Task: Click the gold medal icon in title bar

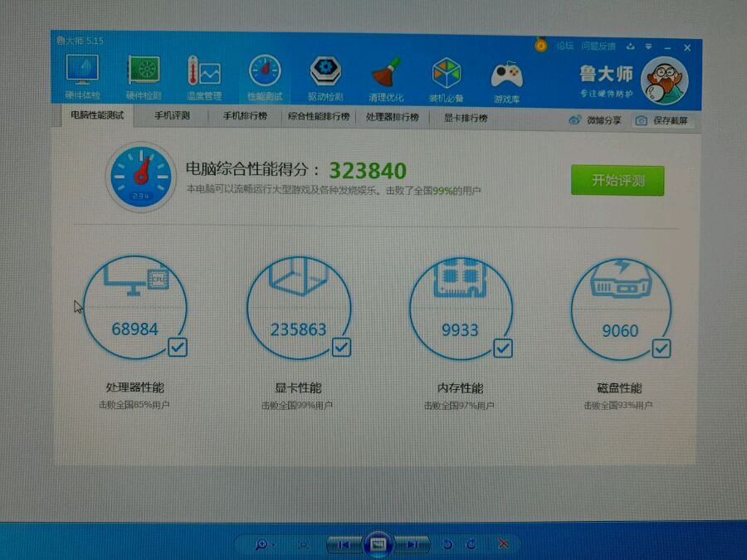Action: 540,45
